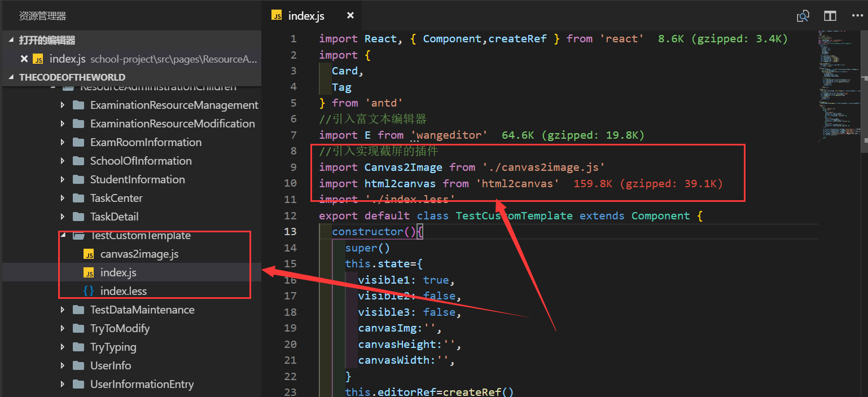Expand the TryTyping folder arrow
The width and height of the screenshot is (868, 397).
pos(63,347)
